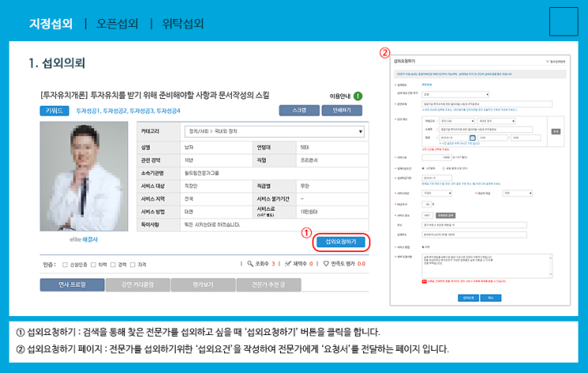
Task: Check the 학력 certification checkbox
Action: (93, 265)
